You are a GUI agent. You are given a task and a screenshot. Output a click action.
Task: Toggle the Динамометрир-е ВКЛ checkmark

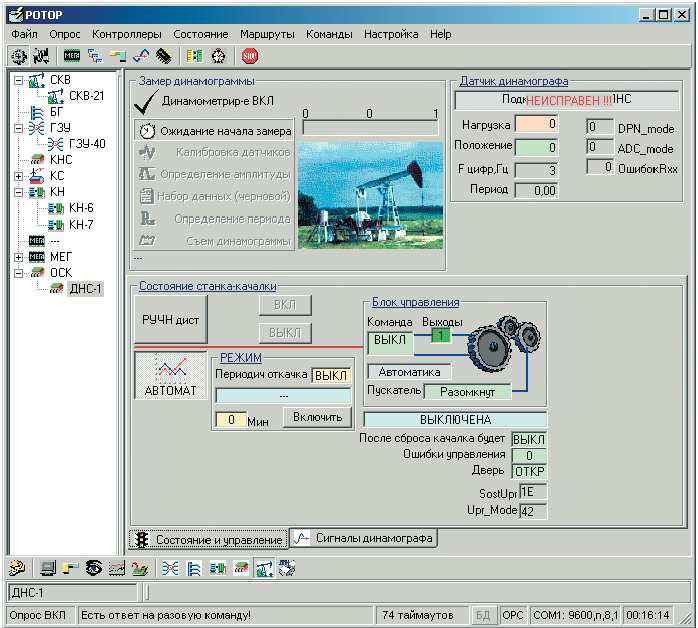pyautogui.click(x=146, y=102)
